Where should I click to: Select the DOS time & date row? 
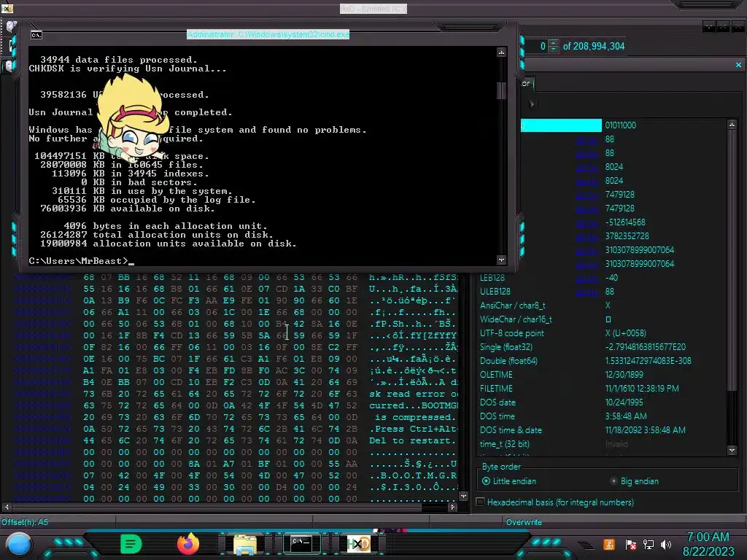click(x=601, y=430)
